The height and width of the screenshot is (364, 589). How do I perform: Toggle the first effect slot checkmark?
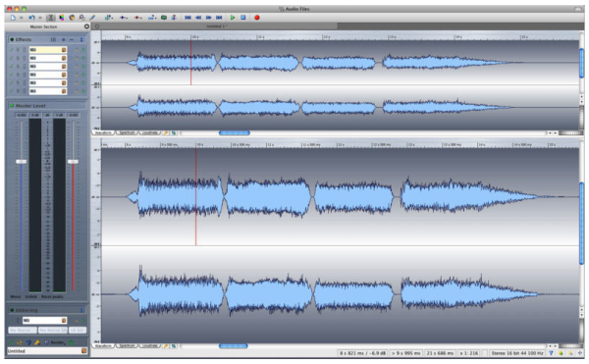(12, 50)
